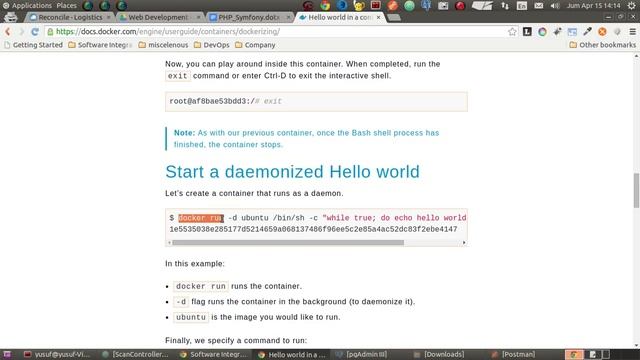Expand the Software Integr bookmark folder
This screenshot has width=640, height=360.
point(100,45)
